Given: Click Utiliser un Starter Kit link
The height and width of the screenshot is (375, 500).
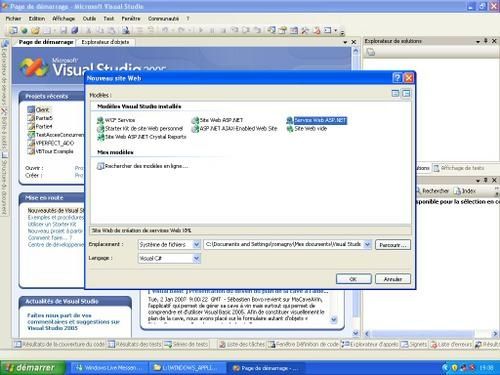Looking at the screenshot, I should click(52, 224).
